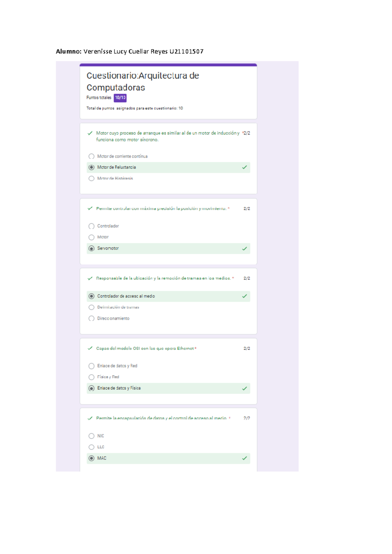Screen dimensions: 392x554
Task: Click the 10/10 total points badge
Action: coord(120,98)
